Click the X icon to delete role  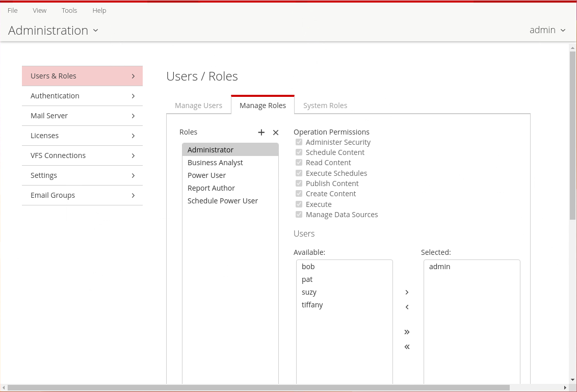(x=276, y=133)
